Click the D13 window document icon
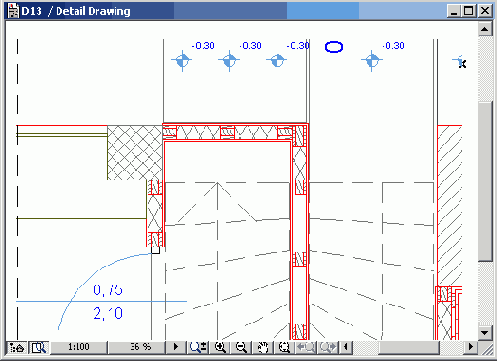497x361 pixels. coord(13,11)
